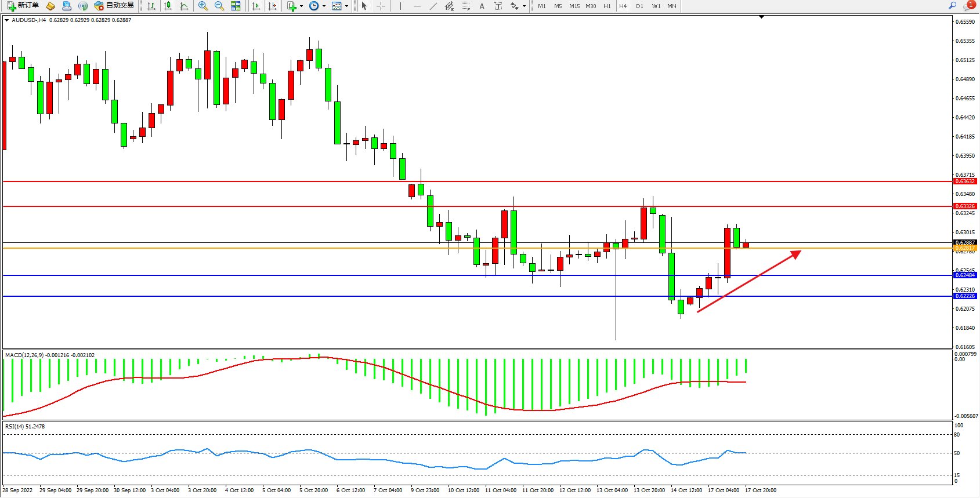The height and width of the screenshot is (498, 980).
Task: Select the Fibonacci retracement tool
Action: pyautogui.click(x=465, y=6)
